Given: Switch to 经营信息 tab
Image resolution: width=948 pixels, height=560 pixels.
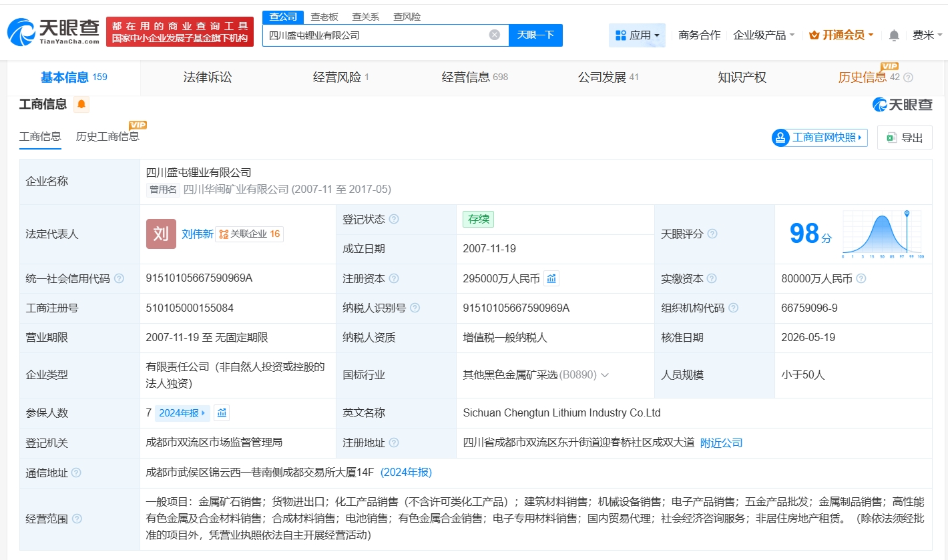Looking at the screenshot, I should [x=475, y=77].
